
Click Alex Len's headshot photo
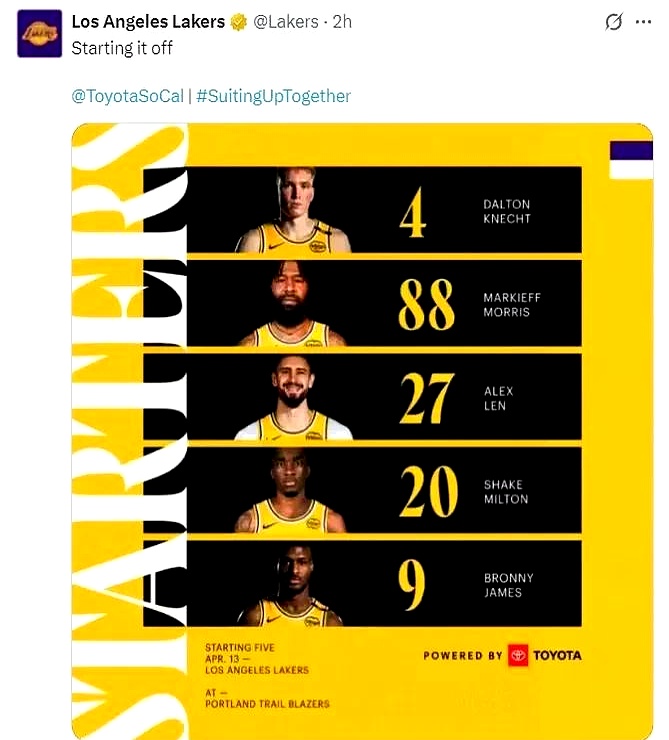(294, 398)
